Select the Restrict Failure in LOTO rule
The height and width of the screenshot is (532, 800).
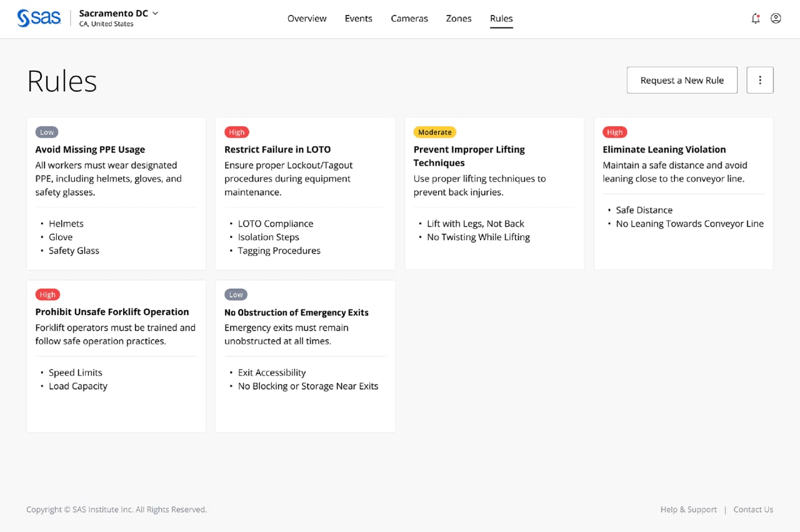[277, 149]
